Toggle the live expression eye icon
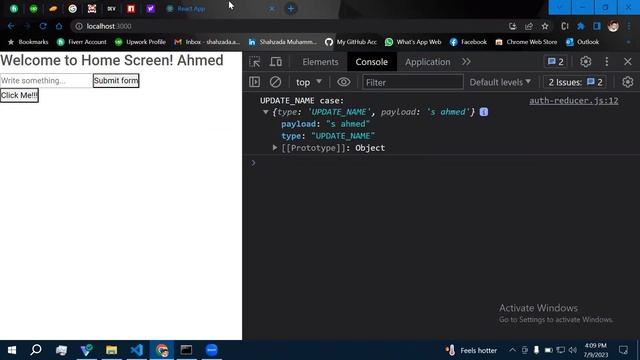Screen dimensions: 640x360 [344, 82]
